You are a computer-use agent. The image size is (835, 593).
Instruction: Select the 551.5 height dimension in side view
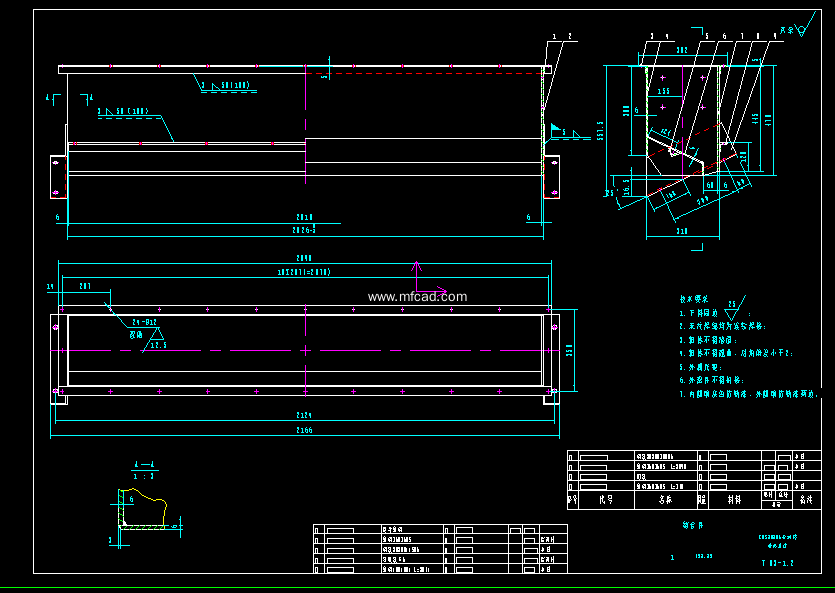point(600,130)
